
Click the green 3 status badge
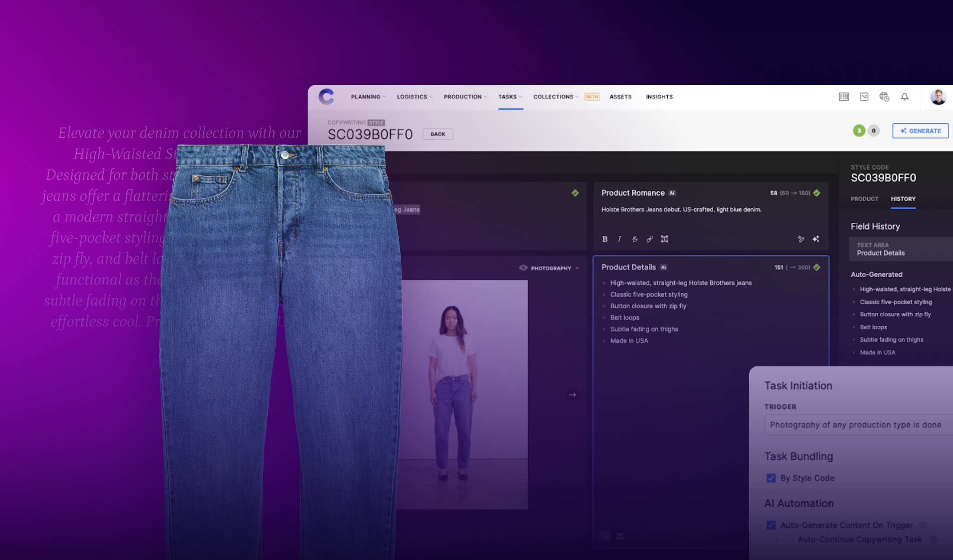[x=859, y=131]
